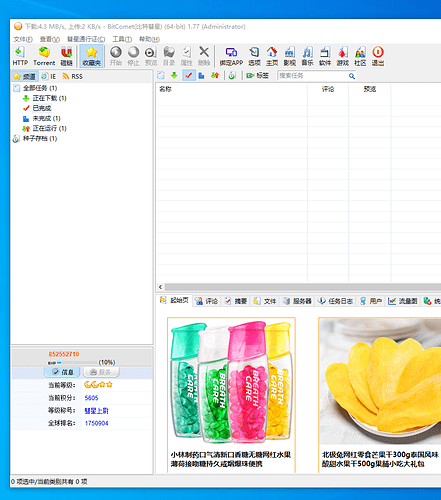This screenshot has width=441, height=500.
Task: Click the horizontal scrollbar under task list
Action: [x=303, y=287]
